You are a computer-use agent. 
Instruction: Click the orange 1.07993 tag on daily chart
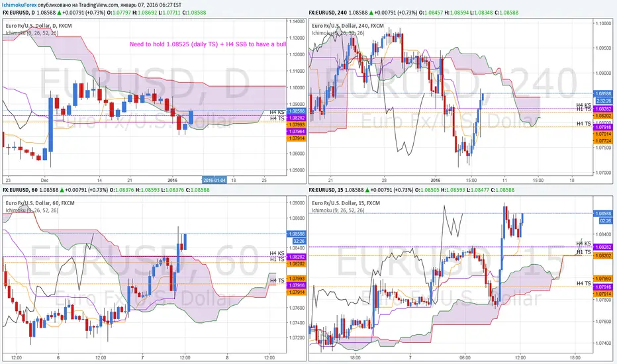click(x=297, y=124)
